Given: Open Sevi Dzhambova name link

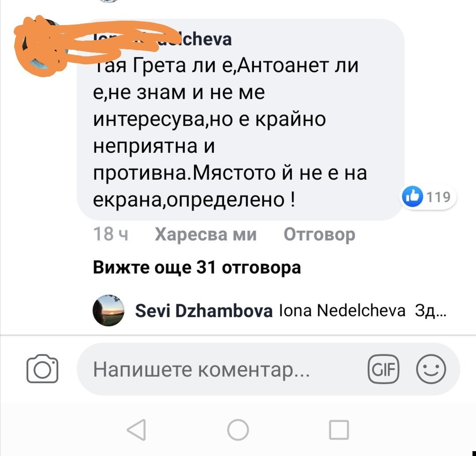Looking at the screenshot, I should (x=204, y=311).
